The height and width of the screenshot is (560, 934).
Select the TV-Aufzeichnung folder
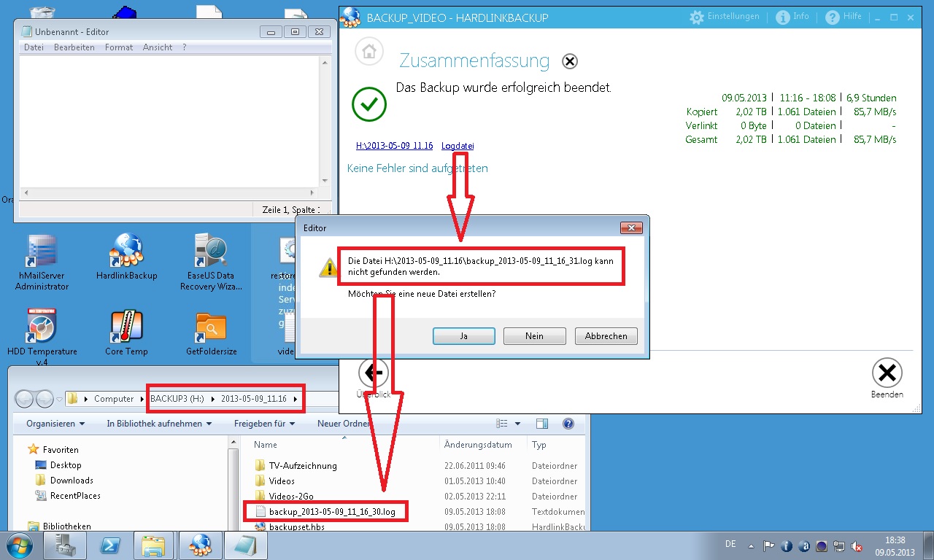coord(303,466)
